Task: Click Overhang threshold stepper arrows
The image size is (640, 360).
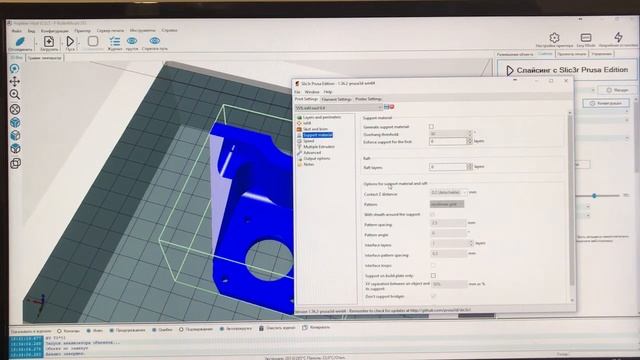Action: tap(469, 133)
